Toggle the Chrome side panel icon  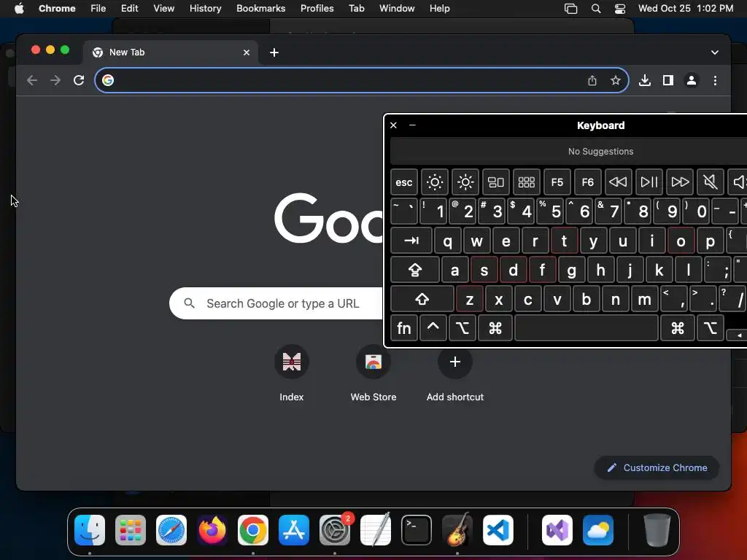[668, 80]
